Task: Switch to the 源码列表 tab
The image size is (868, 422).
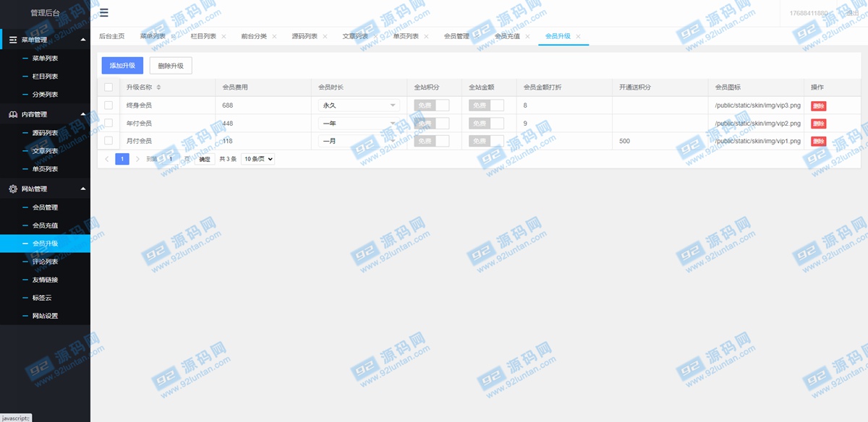Action: pyautogui.click(x=305, y=36)
